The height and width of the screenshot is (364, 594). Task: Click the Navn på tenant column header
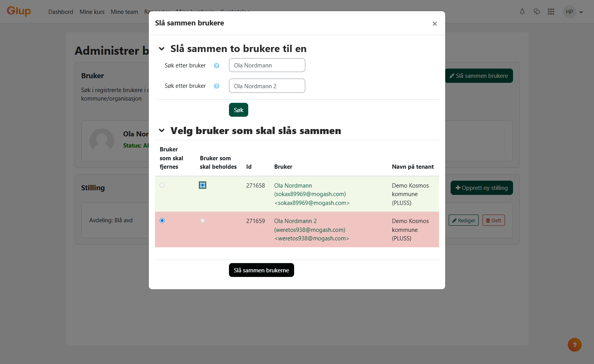pos(413,167)
